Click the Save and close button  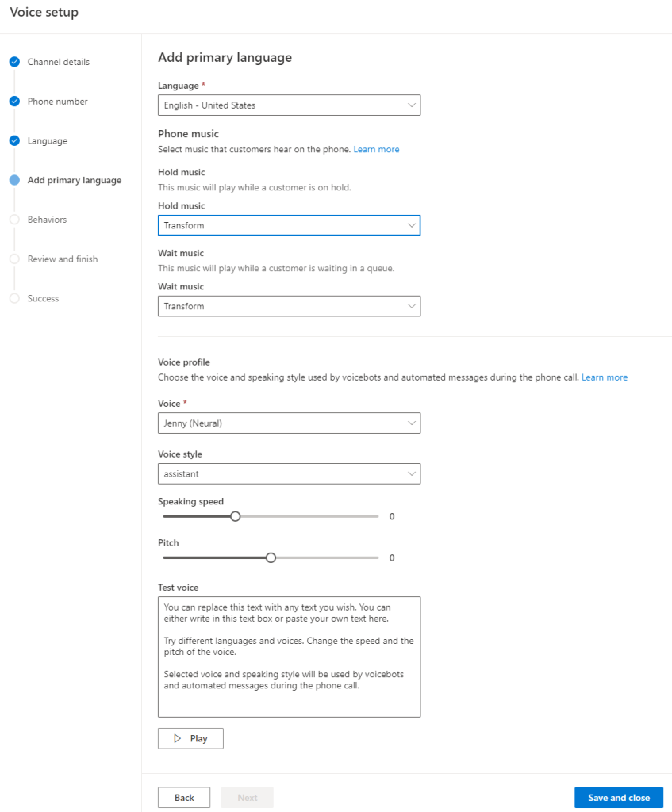pos(618,798)
